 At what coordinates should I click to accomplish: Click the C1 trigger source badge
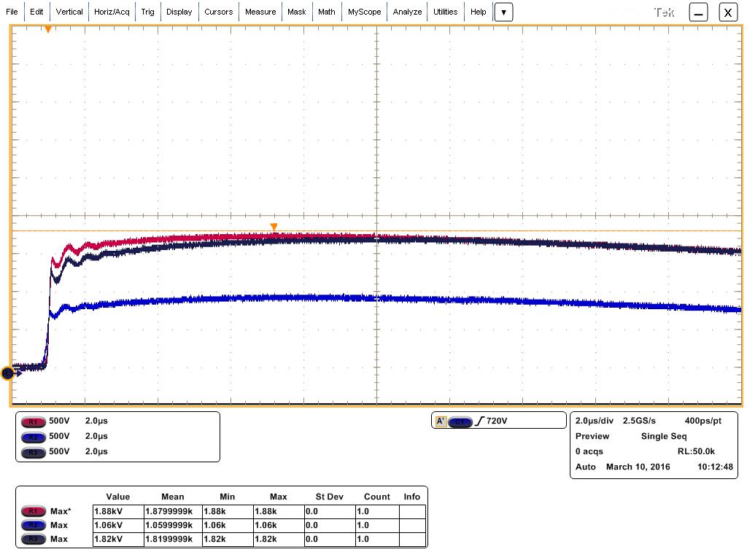click(x=460, y=421)
